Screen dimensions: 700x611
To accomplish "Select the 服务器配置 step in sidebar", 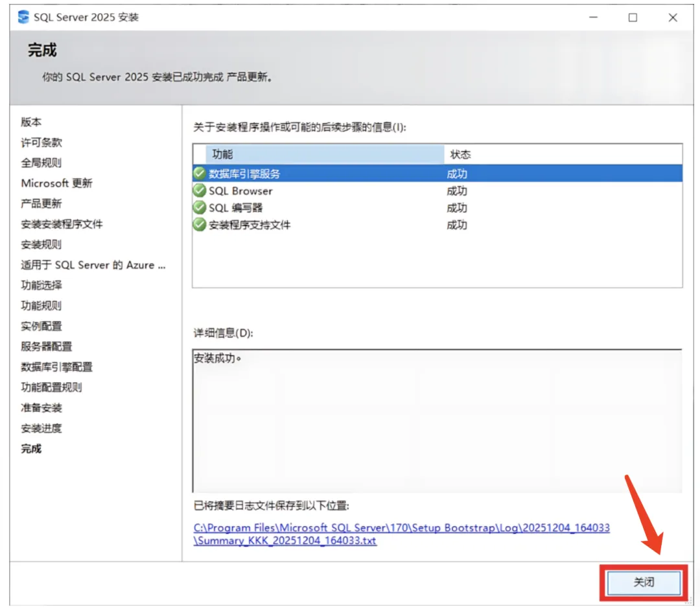I will (x=47, y=346).
